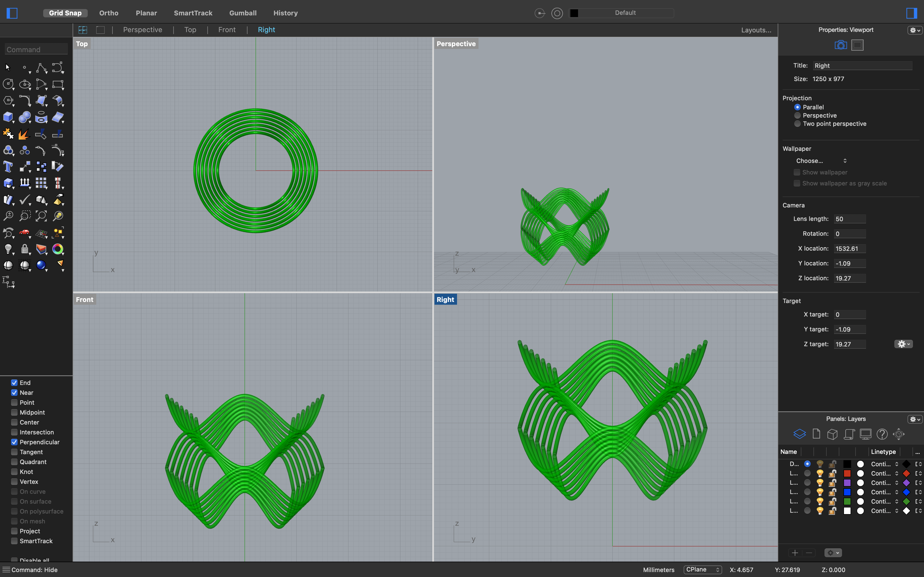Viewport: 924px width, 577px height.
Task: Uncheck the Perpendicular object snap
Action: tap(15, 442)
